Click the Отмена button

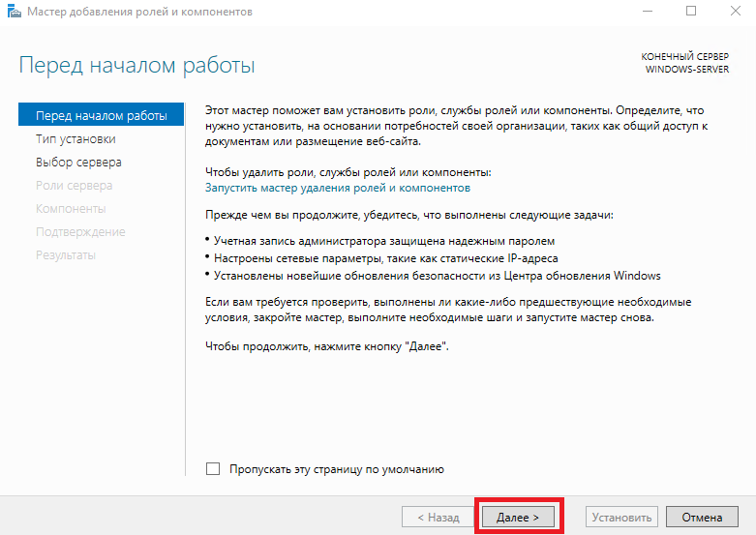(x=702, y=518)
